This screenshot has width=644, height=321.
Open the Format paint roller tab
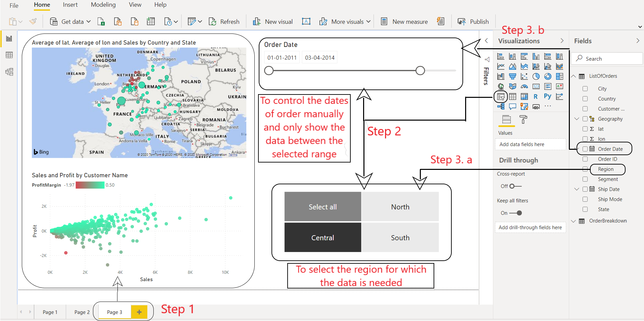(x=523, y=119)
